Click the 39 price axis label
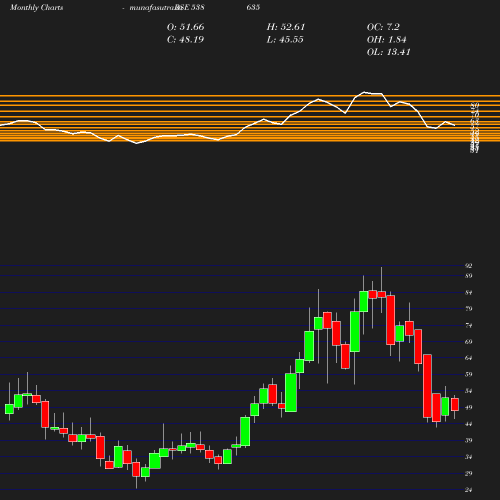Screen dimensions: 500x500 (x=469, y=440)
